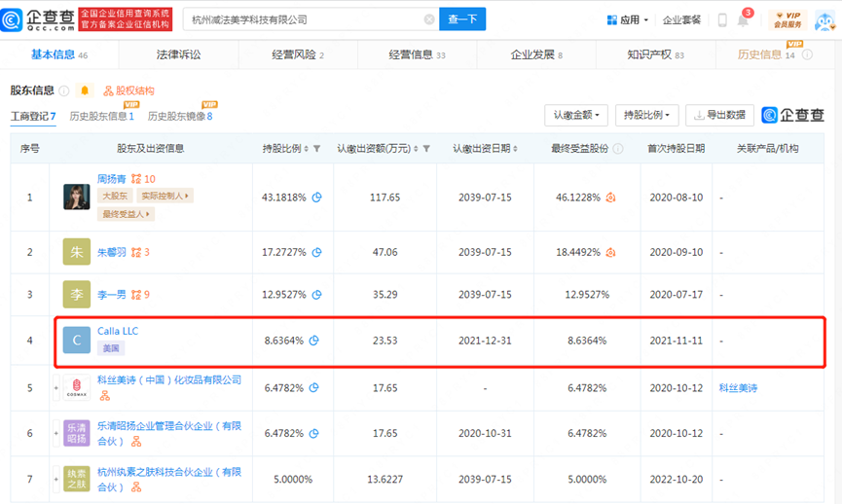Screen dimensions: 842x504
Task: Switch to 基本信息 tab
Action: click(59, 54)
